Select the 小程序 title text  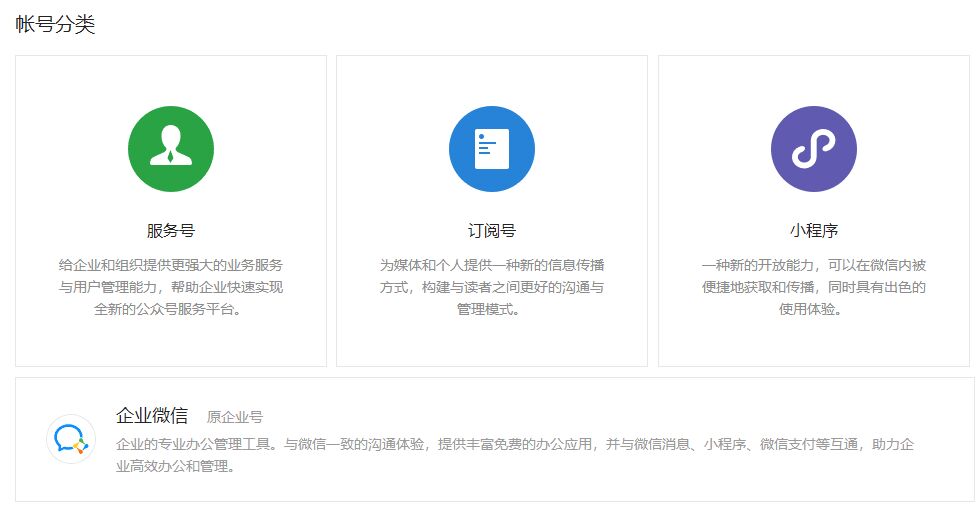click(x=814, y=231)
